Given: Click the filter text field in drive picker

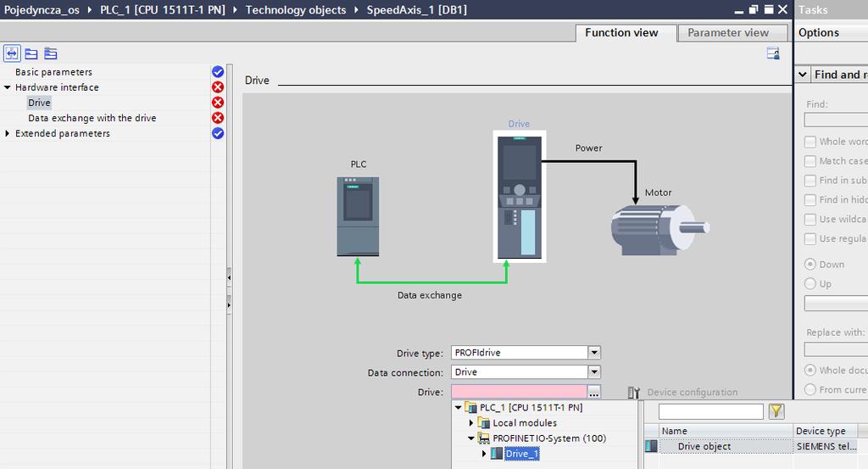Looking at the screenshot, I should (x=711, y=411).
